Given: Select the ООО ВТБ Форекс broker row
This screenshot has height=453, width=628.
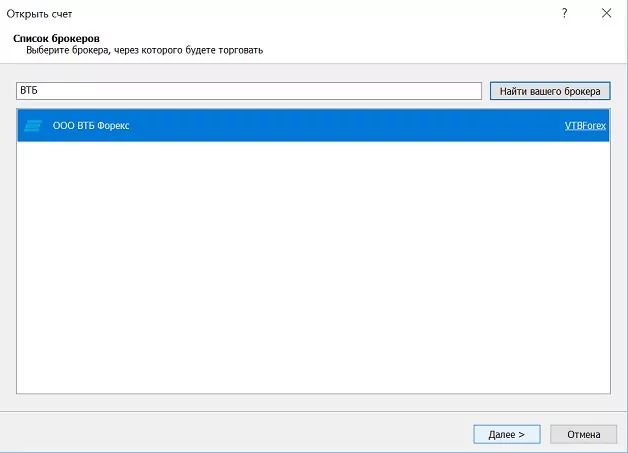Looking at the screenshot, I should click(x=313, y=125).
